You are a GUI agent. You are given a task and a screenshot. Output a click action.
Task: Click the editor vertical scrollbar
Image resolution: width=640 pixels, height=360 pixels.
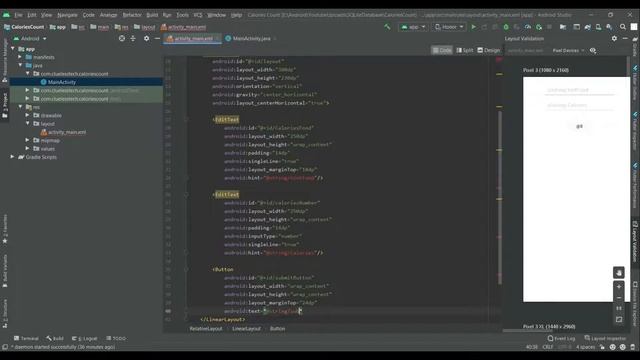(500, 198)
